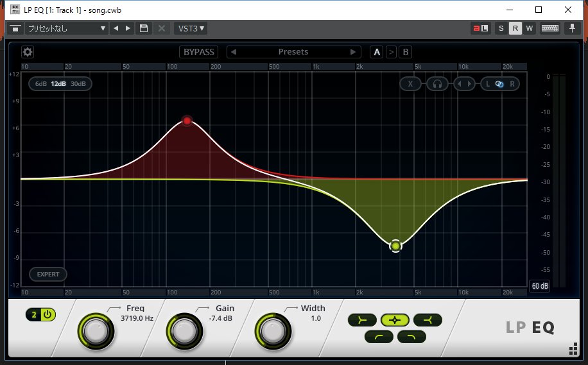This screenshot has height=365, width=588.
Task: Click the headphones solo listen icon
Action: tap(437, 83)
